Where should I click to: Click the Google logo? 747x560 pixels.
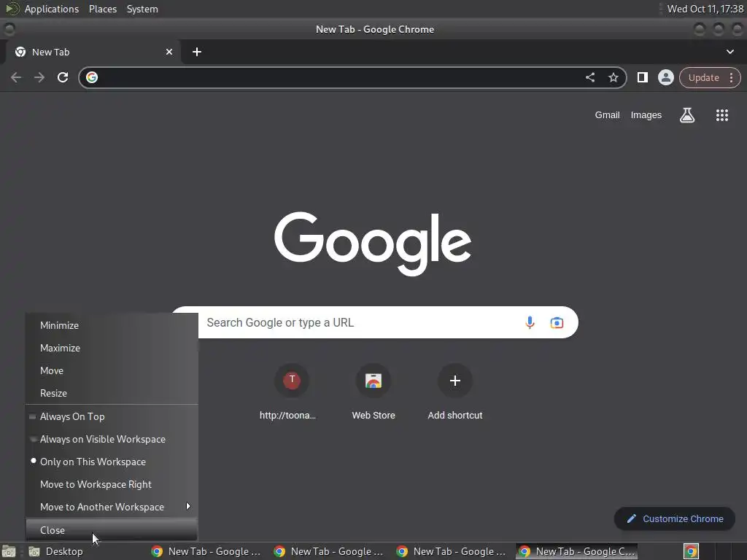click(373, 244)
